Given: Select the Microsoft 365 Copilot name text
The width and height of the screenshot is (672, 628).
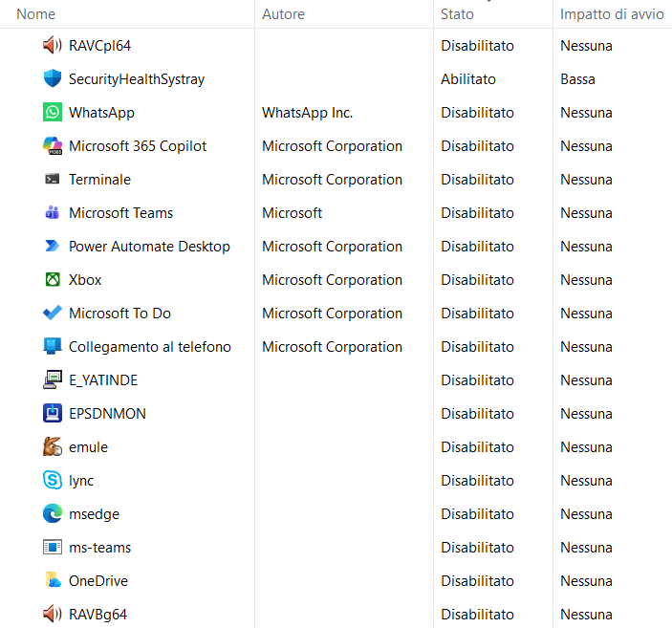Looking at the screenshot, I should [138, 145].
